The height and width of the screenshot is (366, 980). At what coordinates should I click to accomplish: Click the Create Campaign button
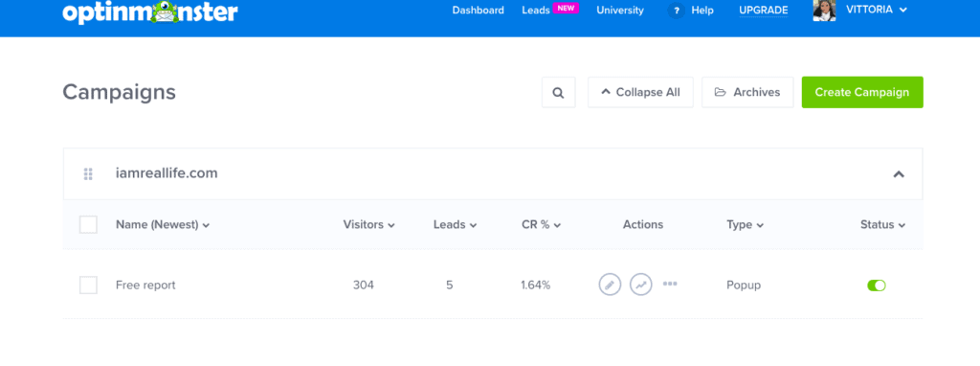tap(862, 93)
